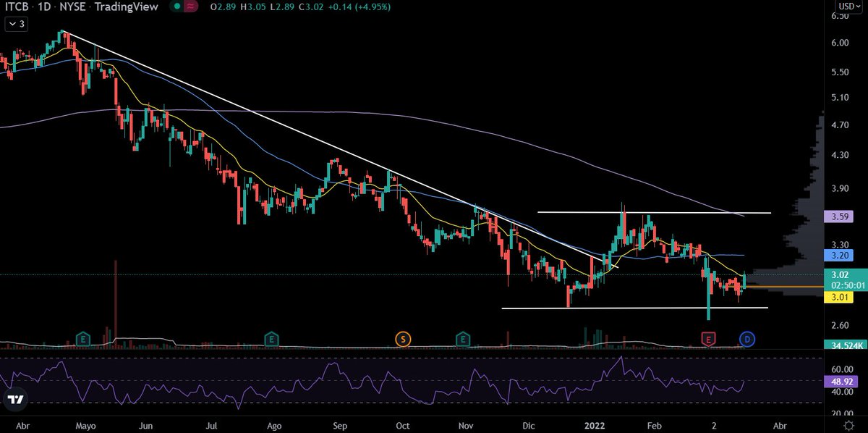Click the 3.59 price label
The width and height of the screenshot is (868, 433).
[838, 216]
